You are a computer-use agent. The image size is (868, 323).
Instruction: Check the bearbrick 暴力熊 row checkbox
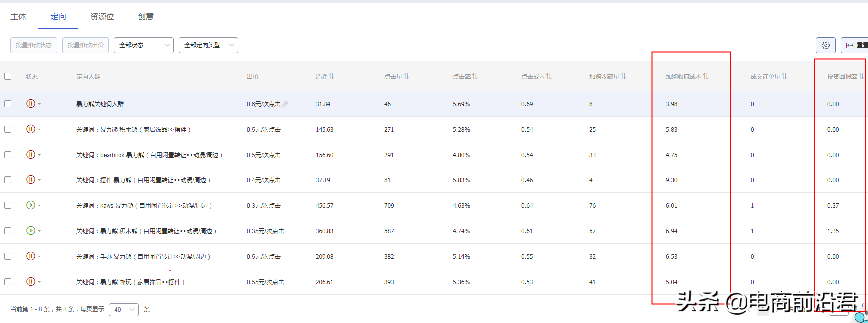8,155
